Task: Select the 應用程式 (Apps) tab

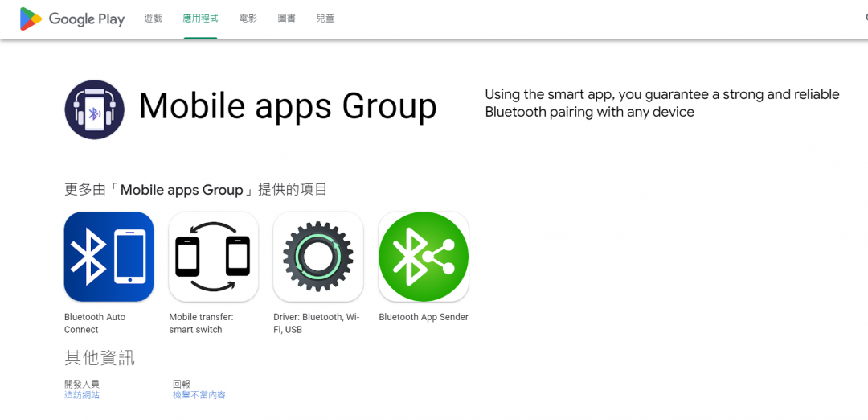Action: click(x=200, y=19)
